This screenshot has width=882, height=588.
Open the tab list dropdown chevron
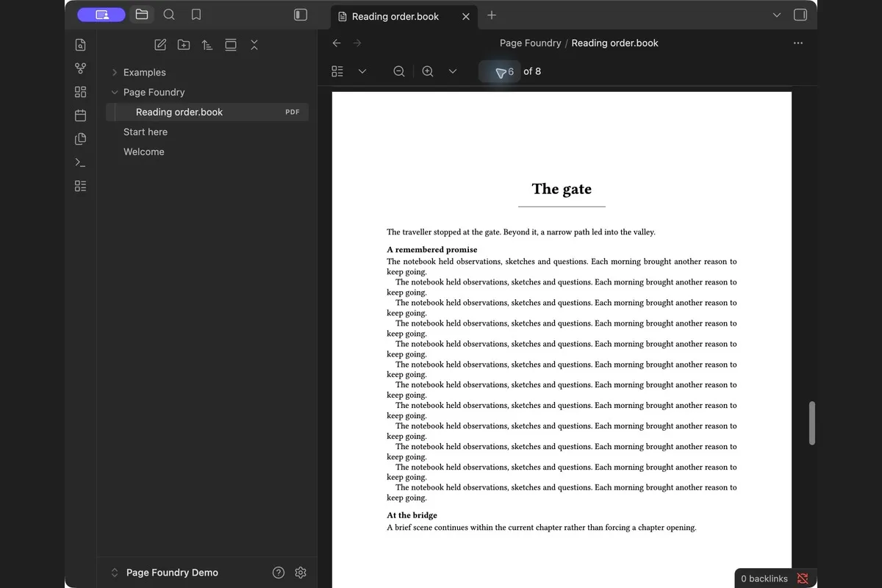[x=777, y=15]
